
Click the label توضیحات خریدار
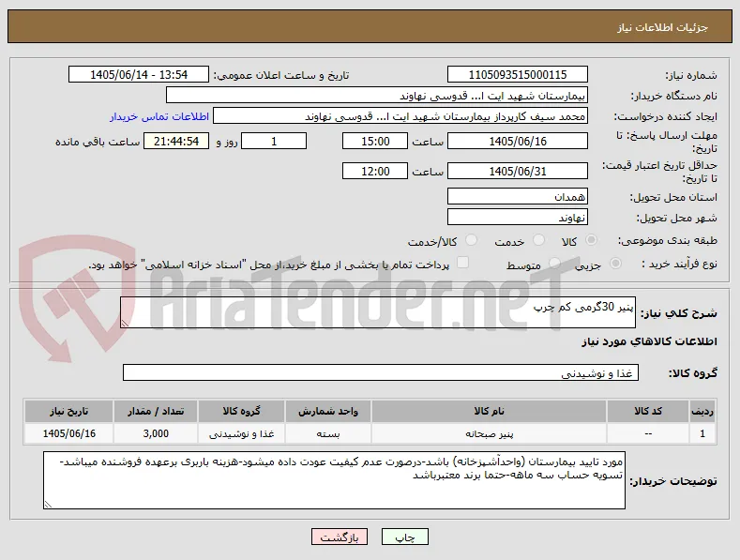tap(673, 480)
